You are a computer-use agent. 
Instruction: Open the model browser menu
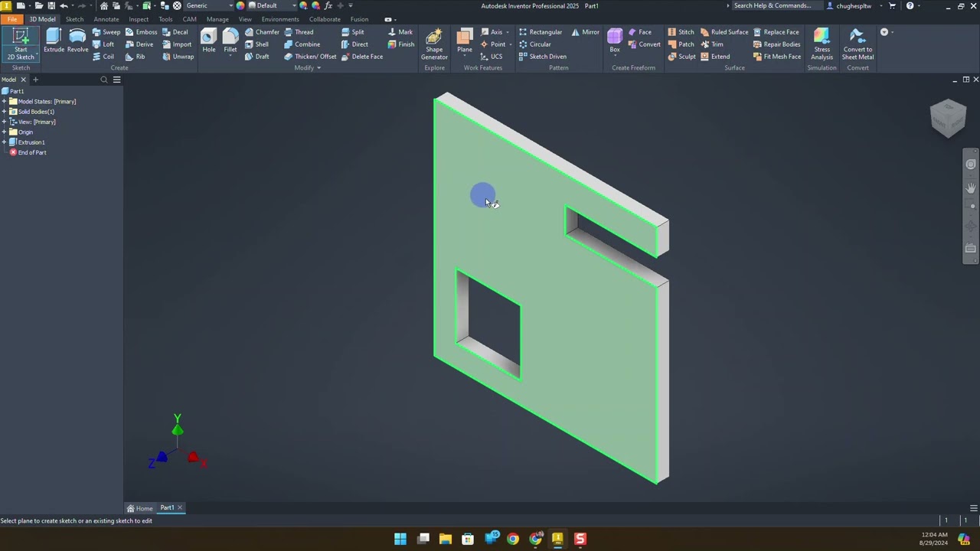click(116, 80)
